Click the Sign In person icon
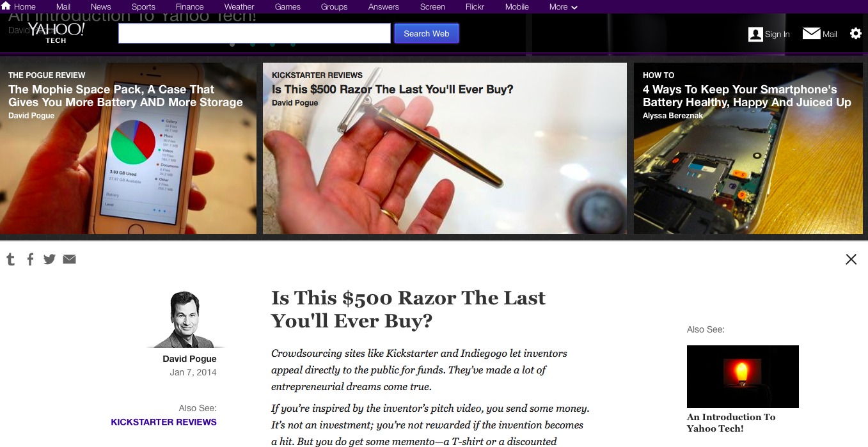Screen dimensions: 868x447 [755, 34]
